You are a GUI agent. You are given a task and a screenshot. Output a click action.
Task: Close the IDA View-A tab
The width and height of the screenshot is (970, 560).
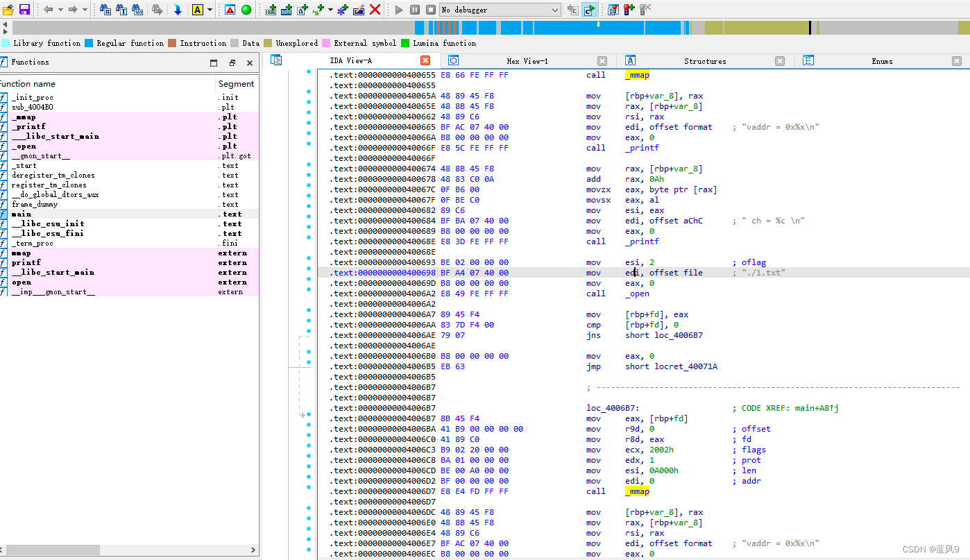pos(425,61)
